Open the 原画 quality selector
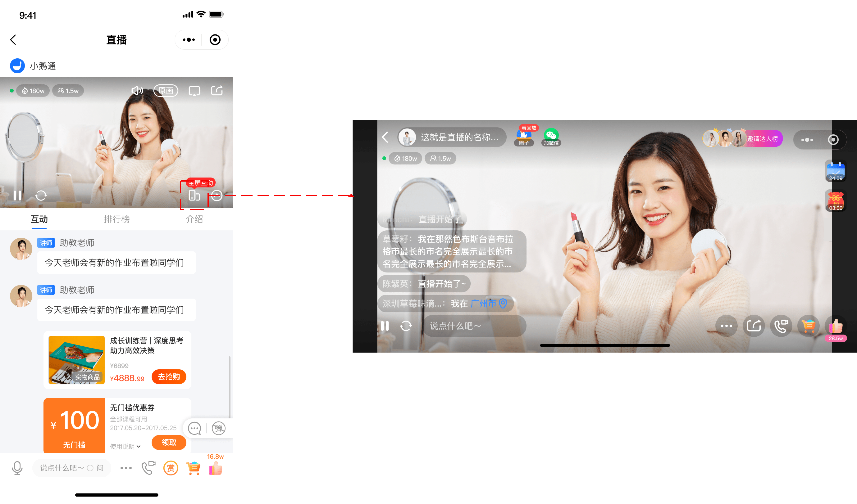 pos(166,91)
